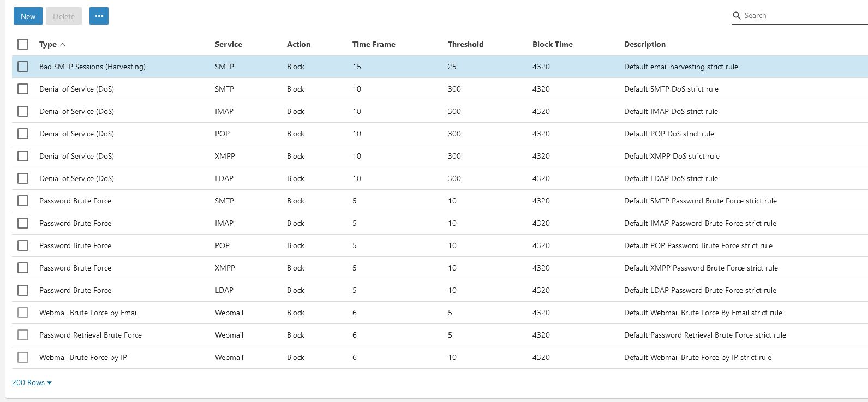Type in the Search field
Viewport: 868px width, 402px height.
(x=802, y=16)
